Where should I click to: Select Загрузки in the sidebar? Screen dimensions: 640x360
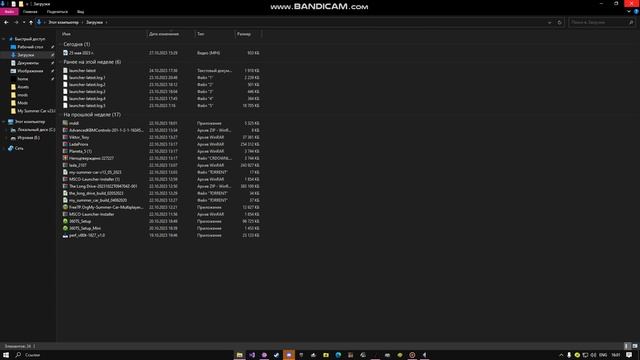(x=25, y=55)
